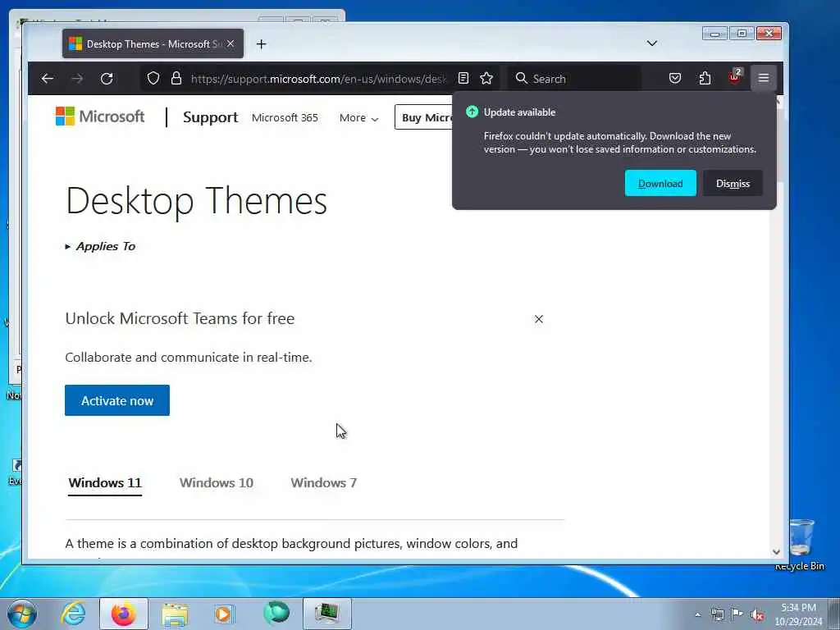The width and height of the screenshot is (840, 630).
Task: Expand the More dropdown in Microsoft header
Action: (359, 118)
